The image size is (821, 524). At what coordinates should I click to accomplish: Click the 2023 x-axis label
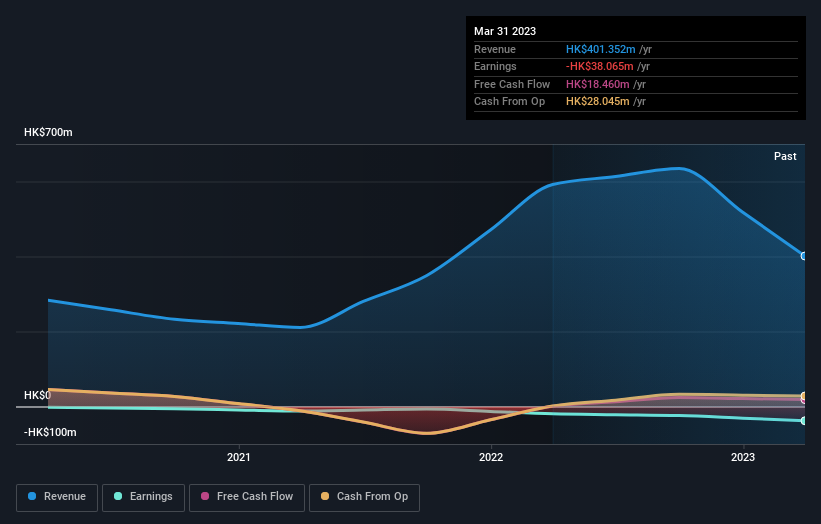[x=742, y=457]
